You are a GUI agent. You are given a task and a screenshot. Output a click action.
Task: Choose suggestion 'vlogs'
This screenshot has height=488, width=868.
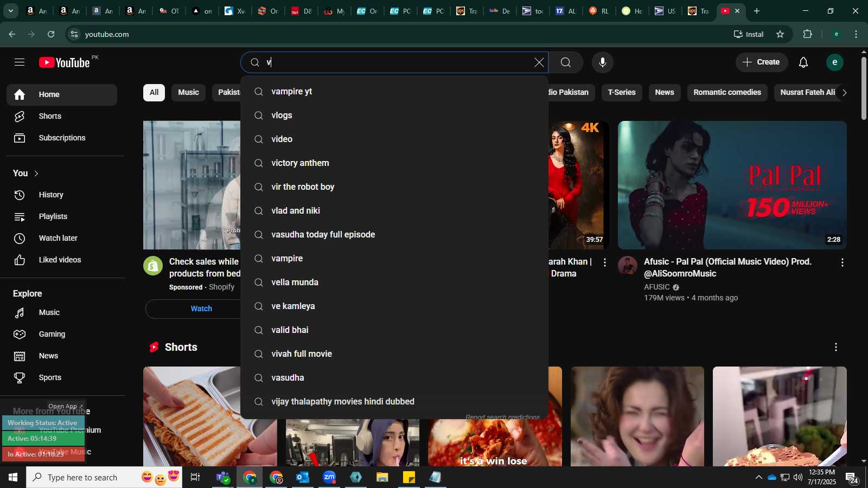coord(394,115)
